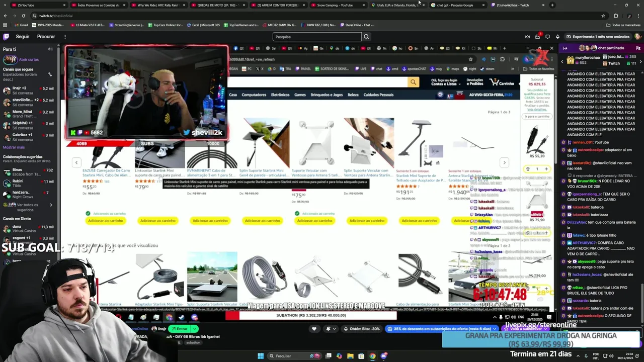Image resolution: width=644 pixels, height=362 pixels.
Task: Open chat community users icon
Action: pos(638,48)
